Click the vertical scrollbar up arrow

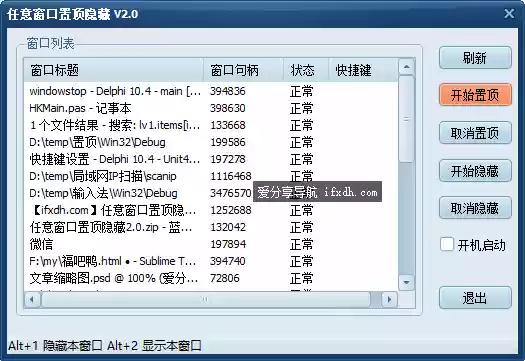click(406, 67)
